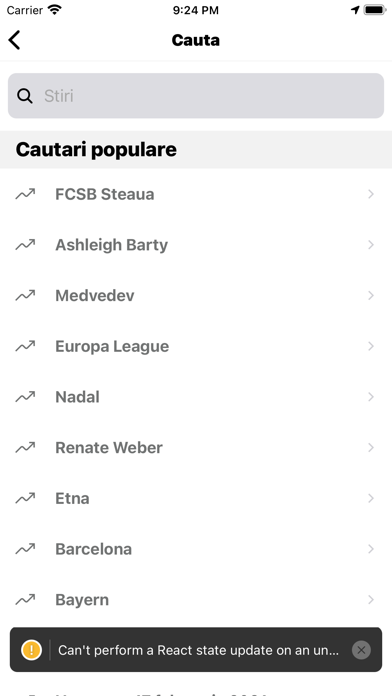The width and height of the screenshot is (392, 696).
Task: Click trending icon beside Medvedev
Action: (25, 295)
